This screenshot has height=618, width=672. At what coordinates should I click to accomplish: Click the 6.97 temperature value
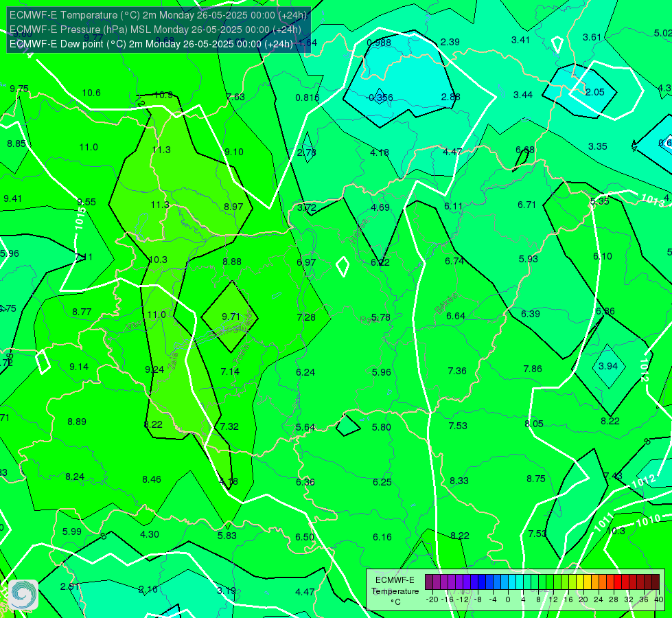(x=306, y=262)
